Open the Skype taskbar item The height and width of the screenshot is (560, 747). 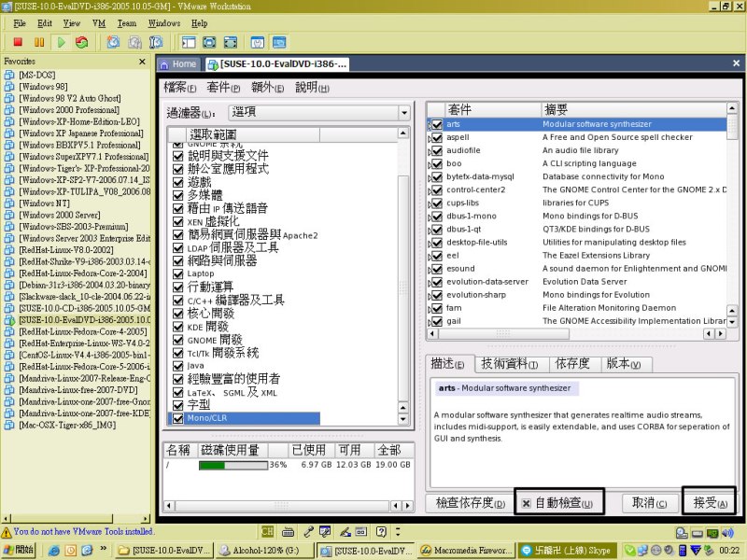567,551
